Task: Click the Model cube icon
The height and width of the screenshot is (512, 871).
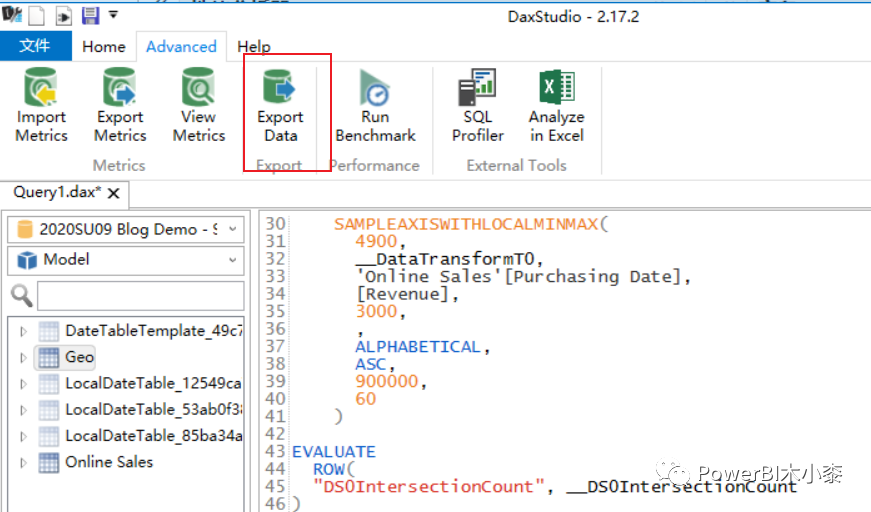Action: coord(27,260)
